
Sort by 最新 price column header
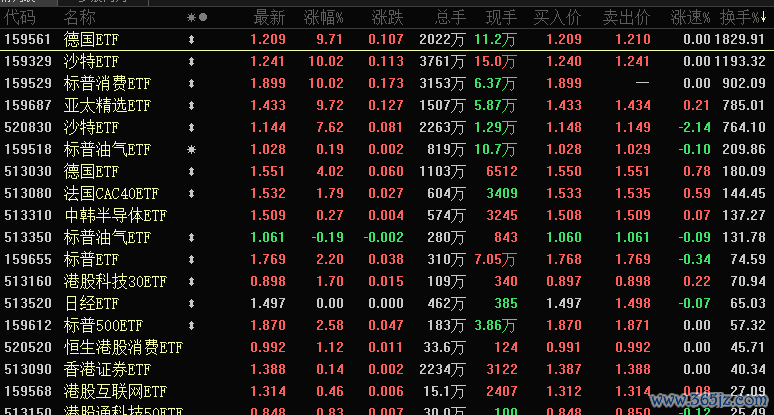click(x=269, y=18)
